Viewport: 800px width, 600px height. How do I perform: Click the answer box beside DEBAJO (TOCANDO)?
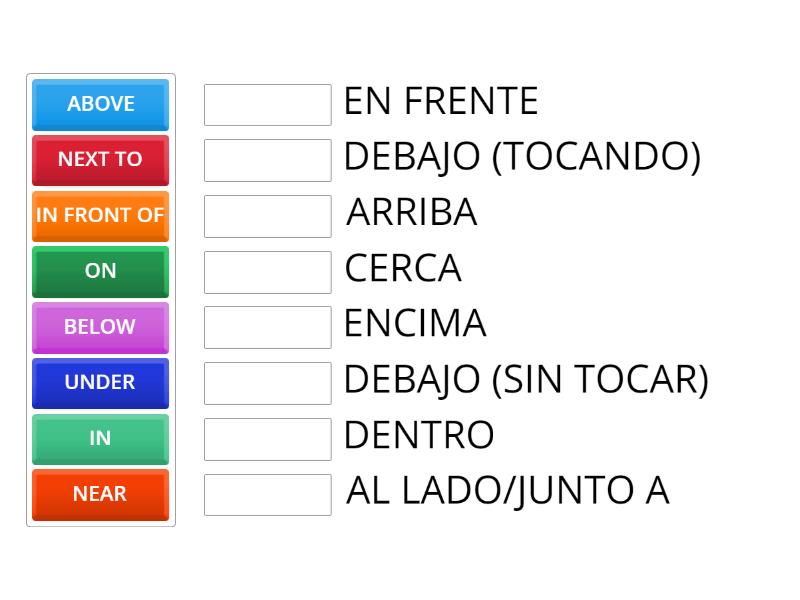click(267, 159)
